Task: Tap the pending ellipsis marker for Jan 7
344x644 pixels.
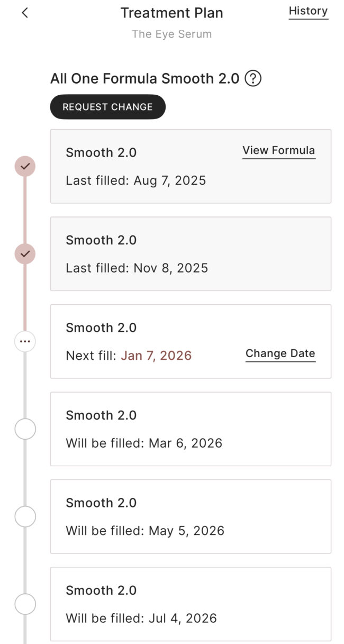Action: coord(25,342)
